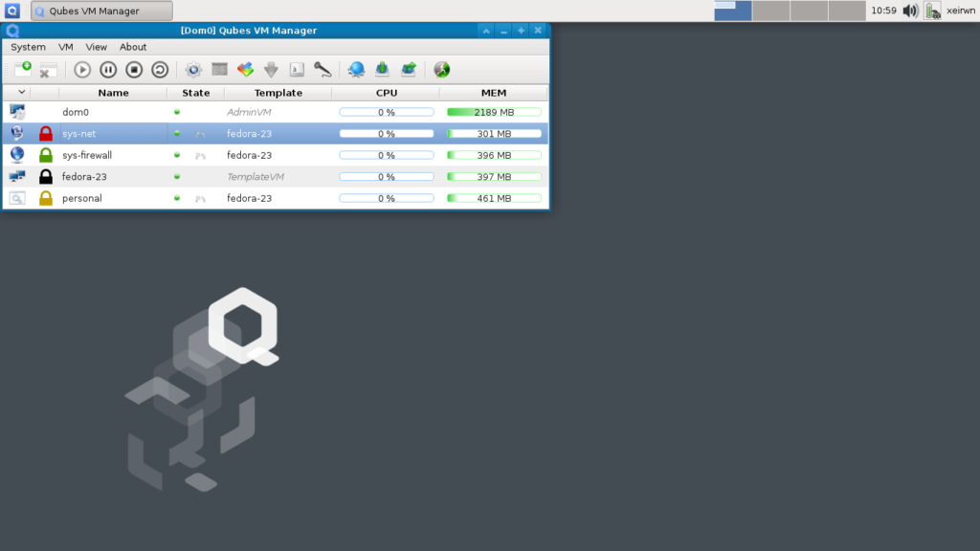Open the VM menu

(66, 47)
